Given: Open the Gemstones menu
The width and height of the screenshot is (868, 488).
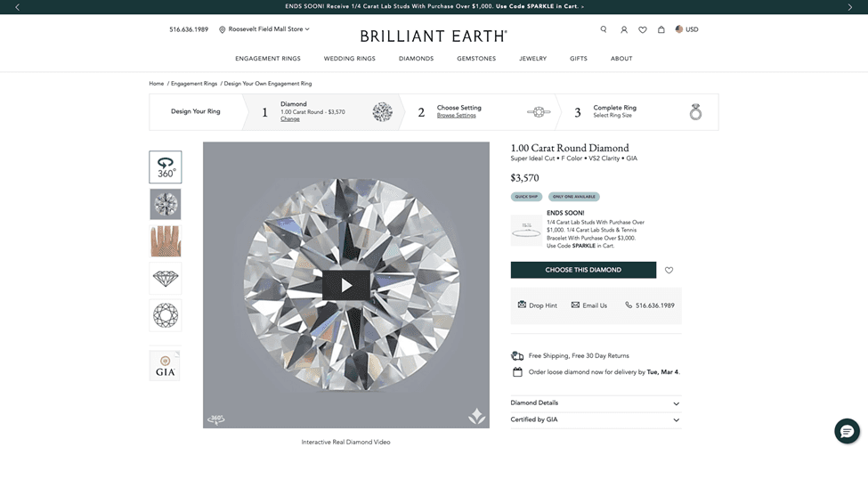Looking at the screenshot, I should (476, 59).
